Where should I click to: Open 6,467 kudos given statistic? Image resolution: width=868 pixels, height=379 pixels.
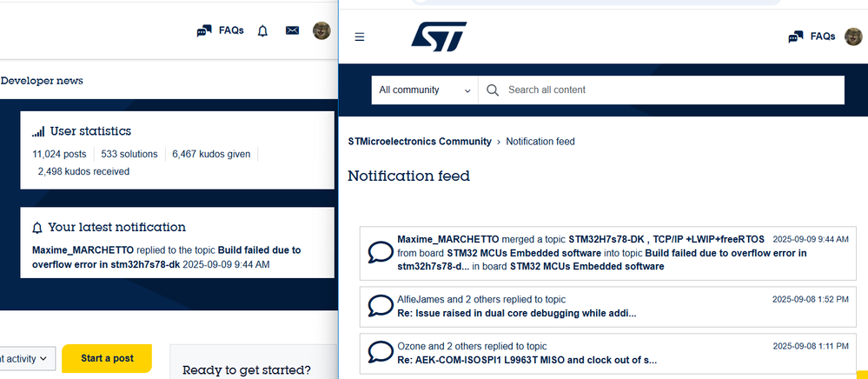(x=211, y=154)
